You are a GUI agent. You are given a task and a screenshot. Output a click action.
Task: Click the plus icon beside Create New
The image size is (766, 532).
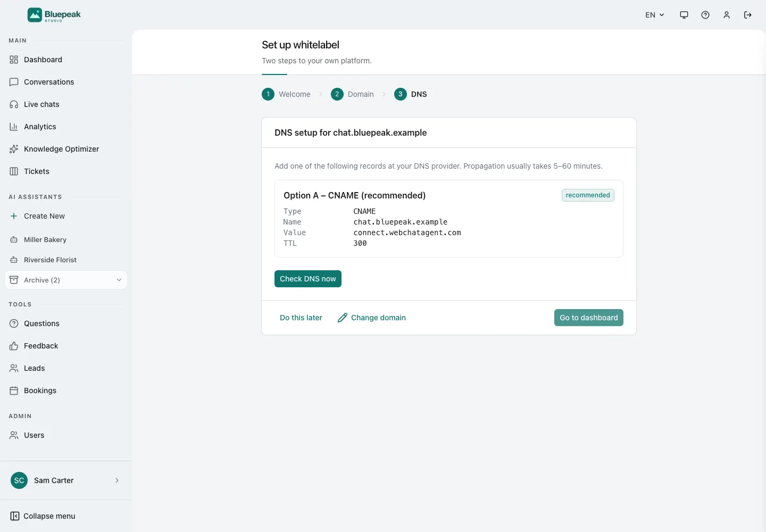tap(14, 216)
